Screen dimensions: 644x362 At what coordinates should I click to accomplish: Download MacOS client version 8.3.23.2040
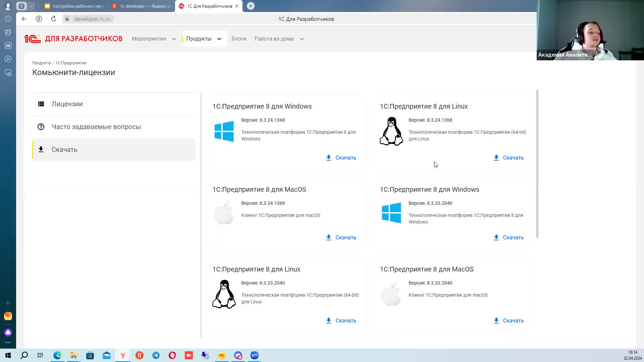pos(508,320)
